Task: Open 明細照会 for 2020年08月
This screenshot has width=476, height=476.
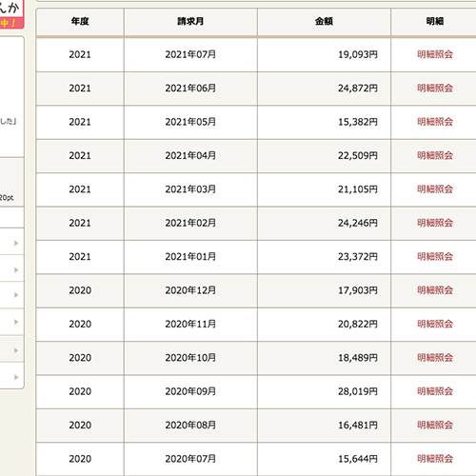Action: 435,425
